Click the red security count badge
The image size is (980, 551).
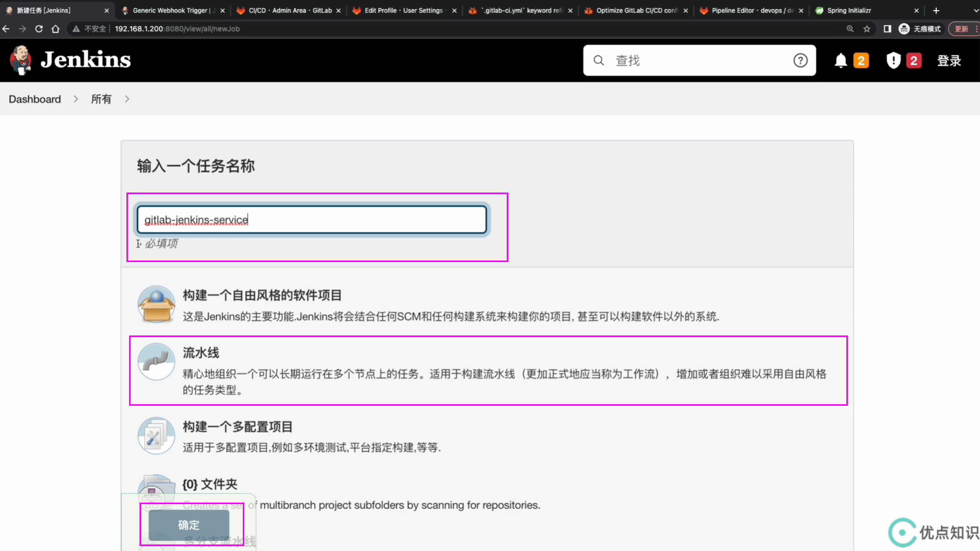tap(914, 60)
